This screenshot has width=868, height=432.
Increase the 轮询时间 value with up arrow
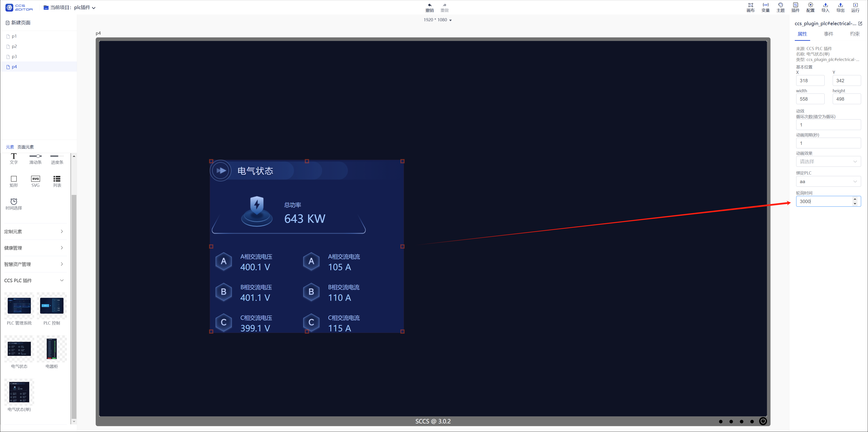point(855,199)
